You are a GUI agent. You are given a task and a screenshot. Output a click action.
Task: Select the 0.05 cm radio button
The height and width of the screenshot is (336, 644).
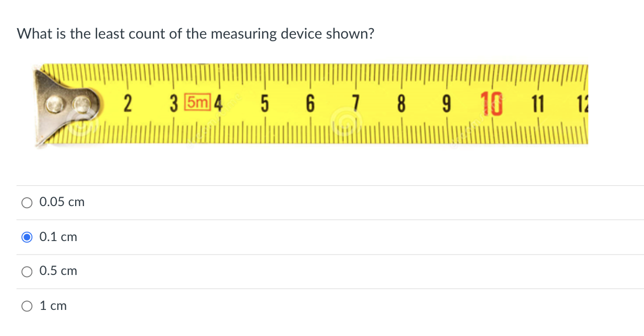[27, 202]
